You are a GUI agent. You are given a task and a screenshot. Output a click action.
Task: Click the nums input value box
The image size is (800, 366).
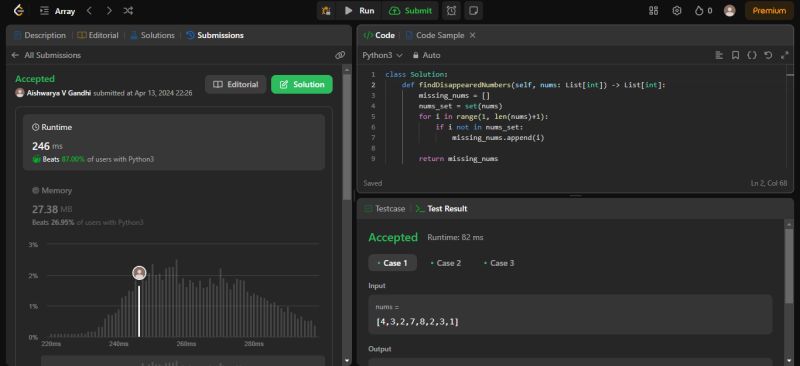pos(570,314)
